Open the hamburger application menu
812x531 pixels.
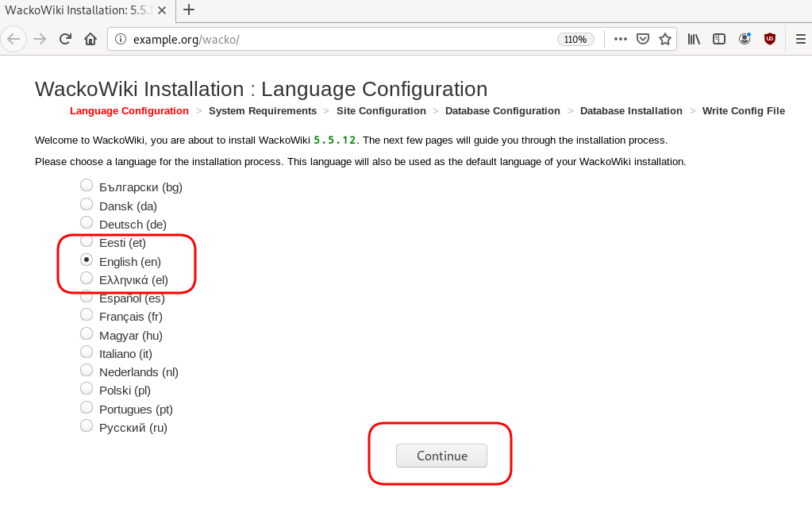800,39
